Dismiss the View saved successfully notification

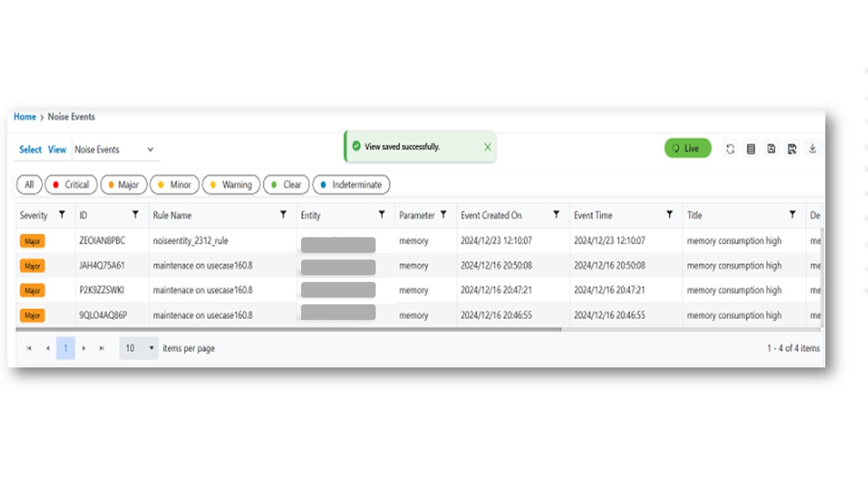pos(488,146)
